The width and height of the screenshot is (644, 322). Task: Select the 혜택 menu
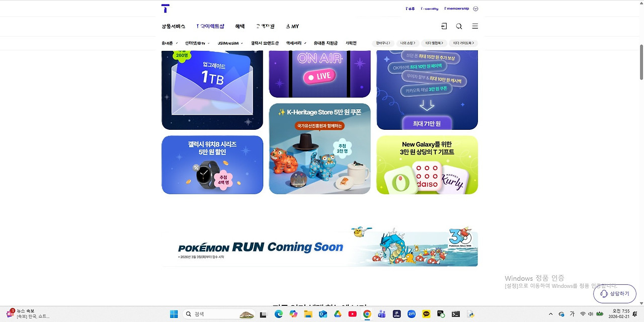[240, 26]
